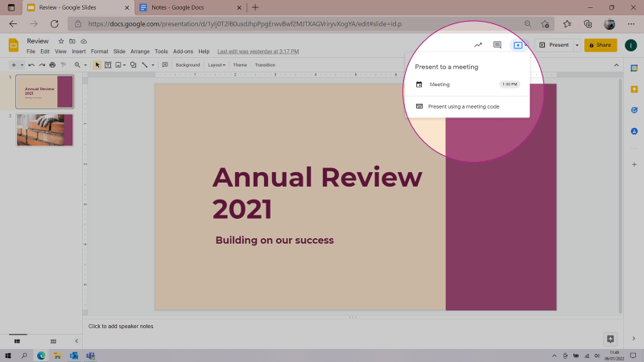644x362 pixels.
Task: Add a new slide with plus icon
Action: (14, 65)
